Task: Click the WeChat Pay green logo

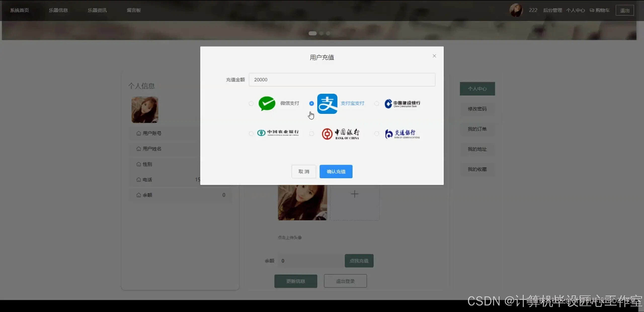Action: pyautogui.click(x=267, y=103)
